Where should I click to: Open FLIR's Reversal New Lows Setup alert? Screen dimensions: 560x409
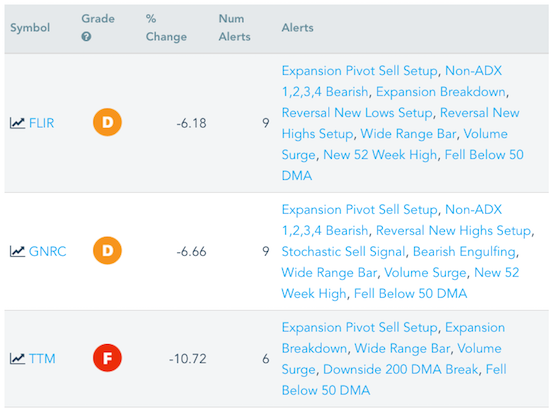357,113
